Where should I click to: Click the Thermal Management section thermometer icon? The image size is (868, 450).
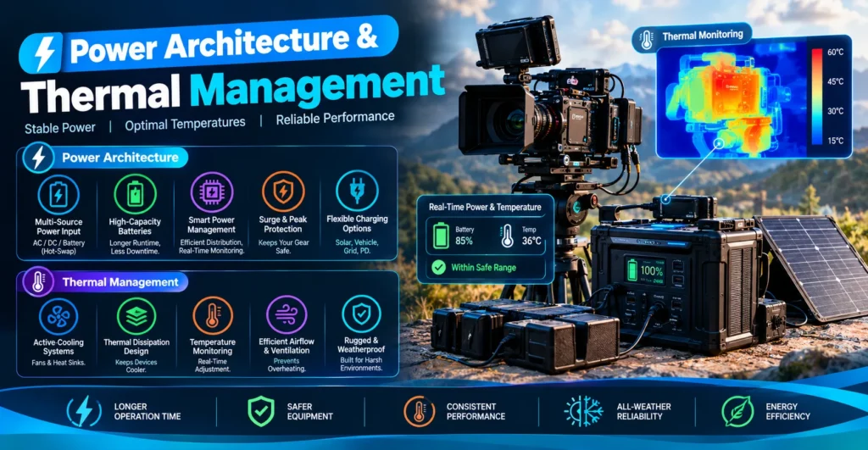(38, 282)
